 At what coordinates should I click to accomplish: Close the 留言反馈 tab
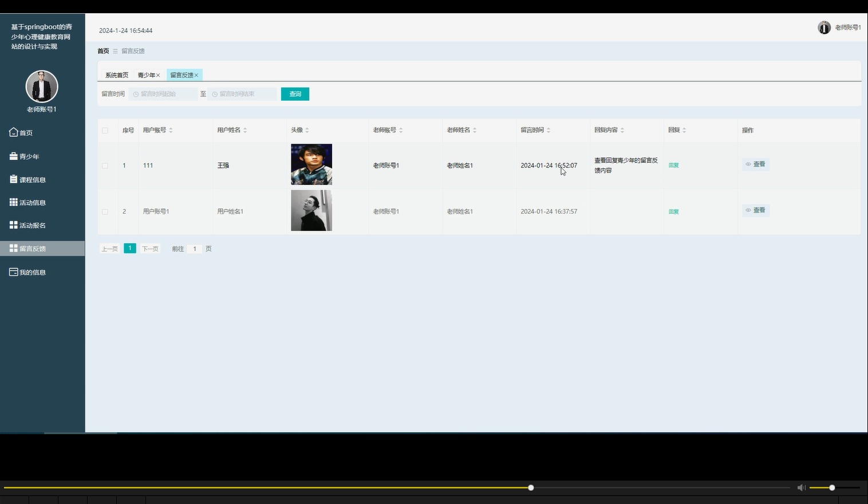196,75
